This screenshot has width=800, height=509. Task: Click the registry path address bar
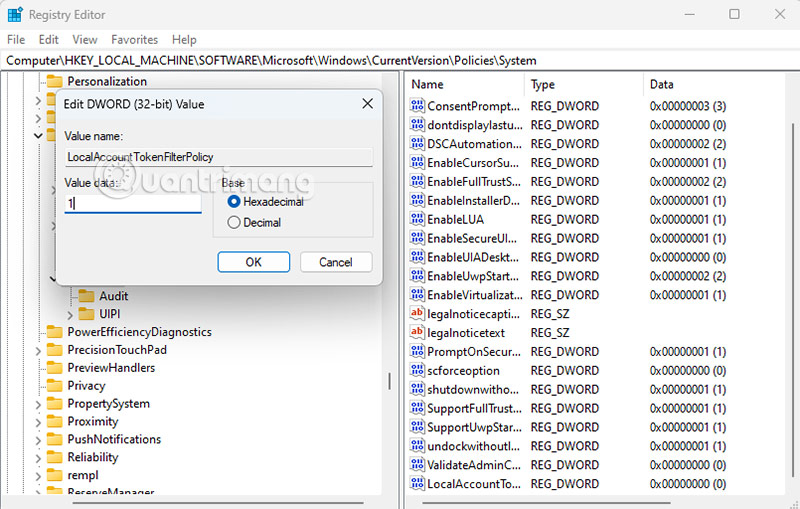pyautogui.click(x=400, y=60)
